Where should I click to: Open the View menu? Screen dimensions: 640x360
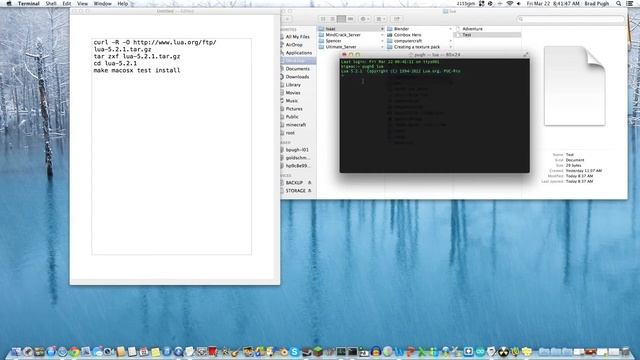tap(82, 3)
